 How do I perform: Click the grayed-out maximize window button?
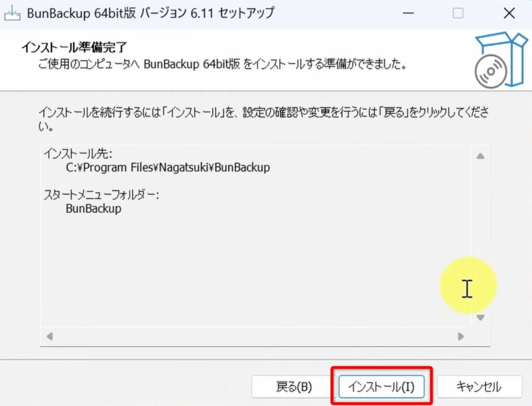point(458,13)
